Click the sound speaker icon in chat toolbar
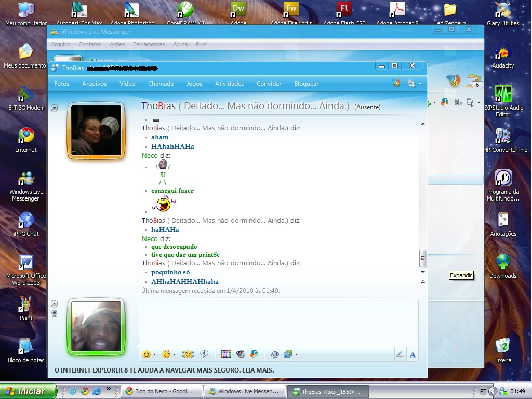 240,354
